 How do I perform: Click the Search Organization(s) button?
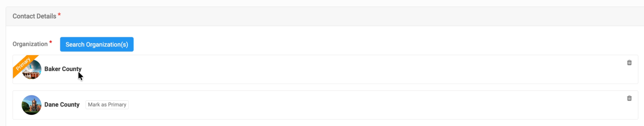coord(97,44)
